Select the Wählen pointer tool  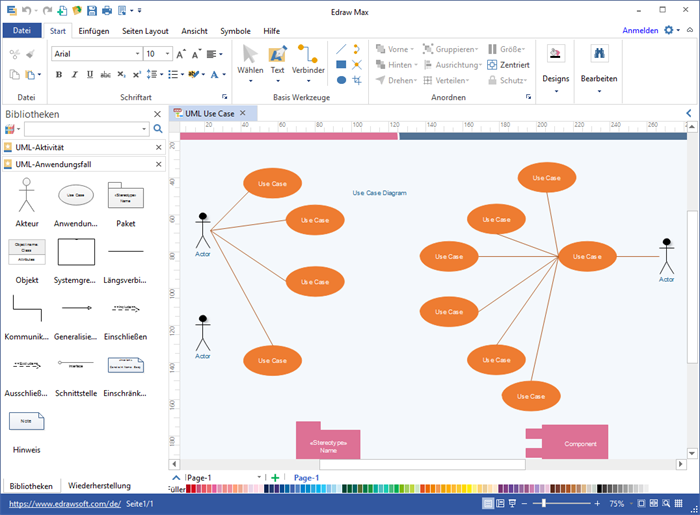click(250, 62)
